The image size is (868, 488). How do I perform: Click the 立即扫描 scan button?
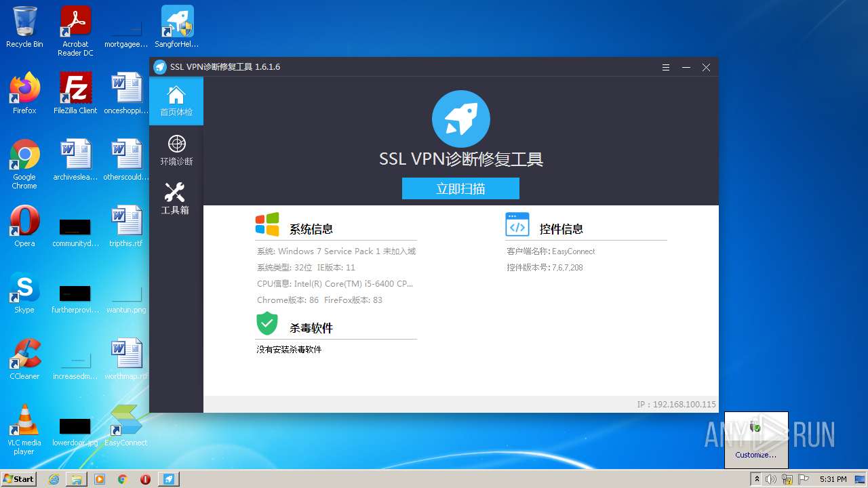point(460,188)
